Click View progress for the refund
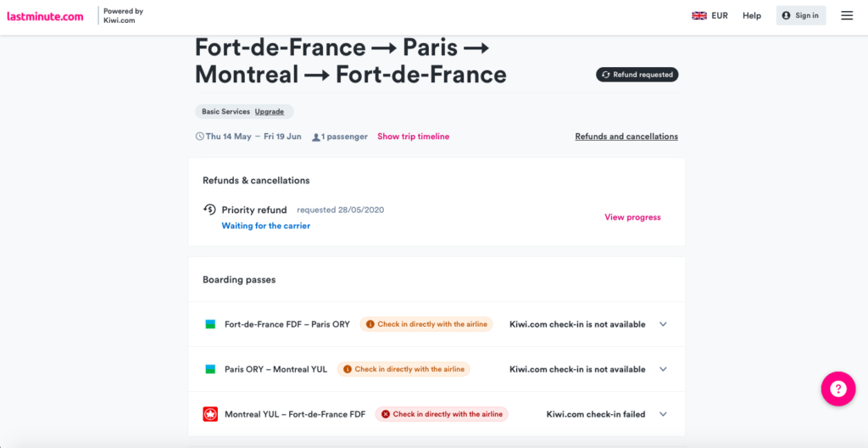The image size is (868, 448). click(632, 217)
